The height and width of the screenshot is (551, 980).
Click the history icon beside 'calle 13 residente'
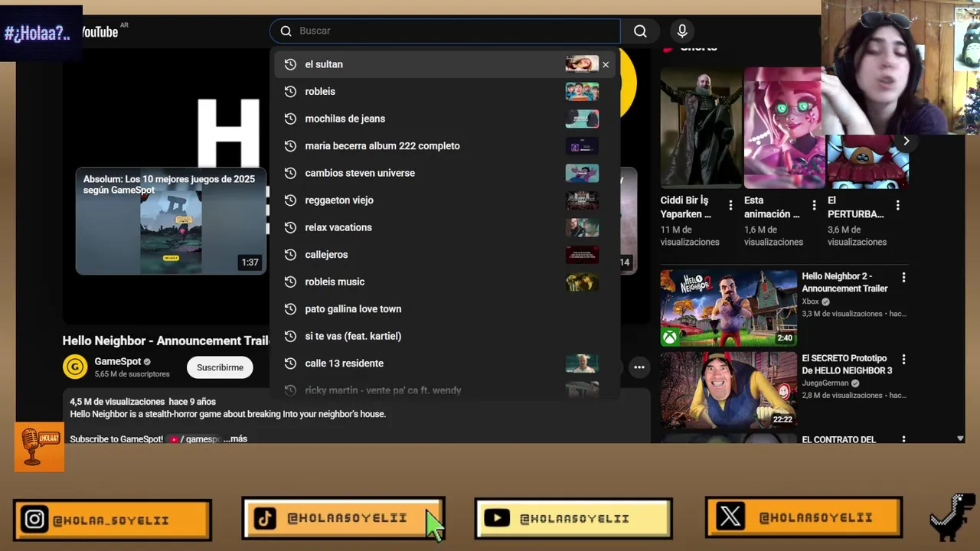tap(290, 364)
